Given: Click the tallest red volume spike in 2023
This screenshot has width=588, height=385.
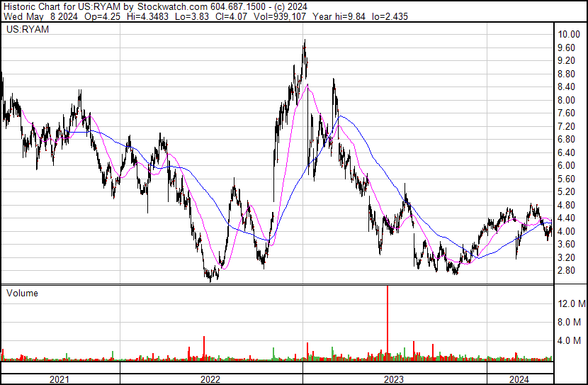Looking at the screenshot, I should click(x=388, y=323).
